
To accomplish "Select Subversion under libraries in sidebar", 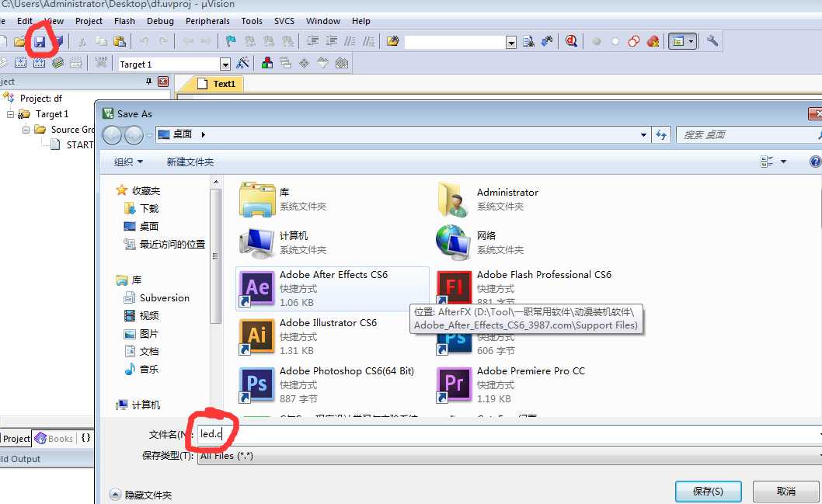I will point(156,297).
